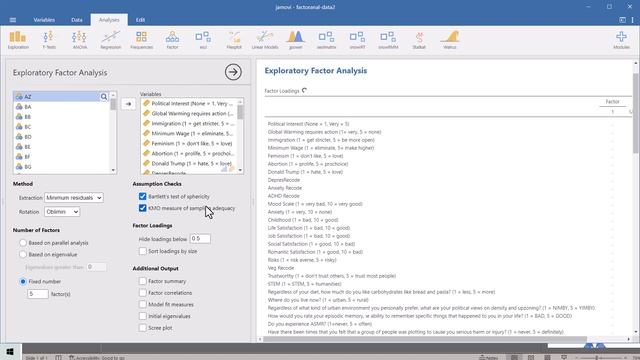Click the results panel vertical scrollbar
The height and width of the screenshot is (360, 640).
click(636, 113)
